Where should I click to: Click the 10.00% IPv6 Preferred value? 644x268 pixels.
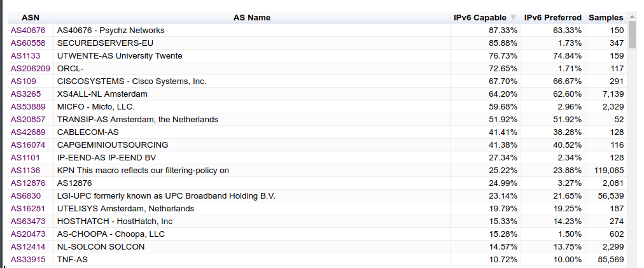(x=567, y=260)
